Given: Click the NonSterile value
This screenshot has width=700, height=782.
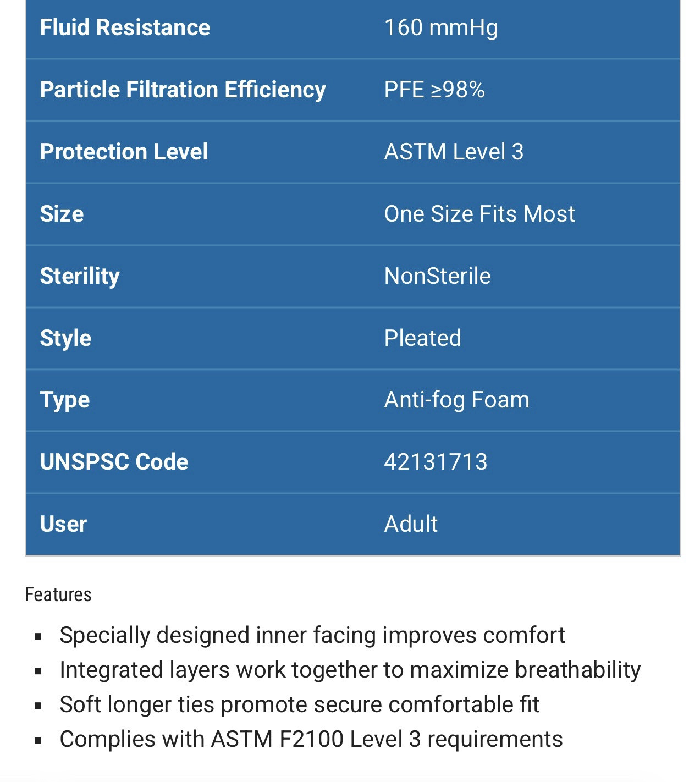Looking at the screenshot, I should click(x=437, y=276).
